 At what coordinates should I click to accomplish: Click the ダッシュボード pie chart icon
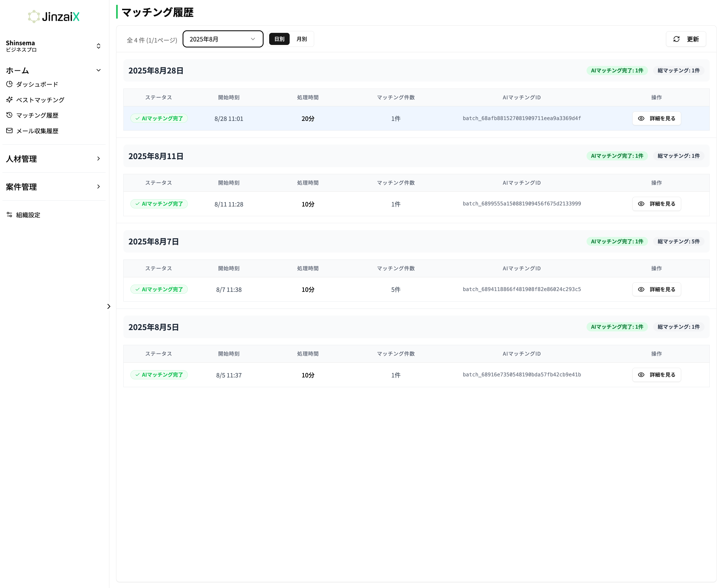[9, 84]
